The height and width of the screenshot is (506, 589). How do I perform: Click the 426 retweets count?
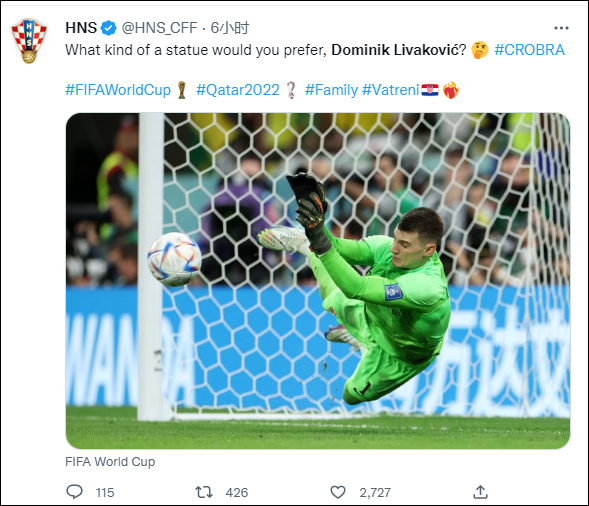[x=237, y=492]
